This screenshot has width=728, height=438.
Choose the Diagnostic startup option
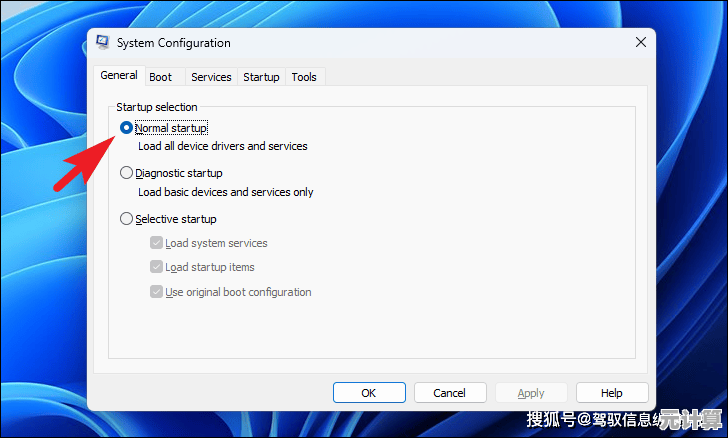coord(126,173)
